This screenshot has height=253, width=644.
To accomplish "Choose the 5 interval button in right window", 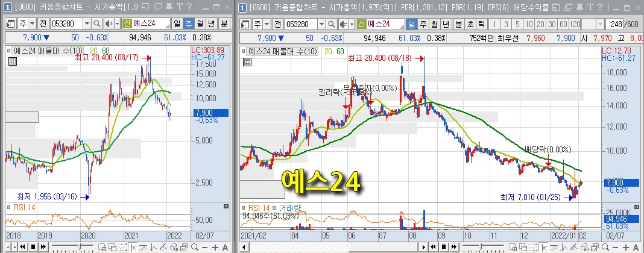I will [517, 23].
